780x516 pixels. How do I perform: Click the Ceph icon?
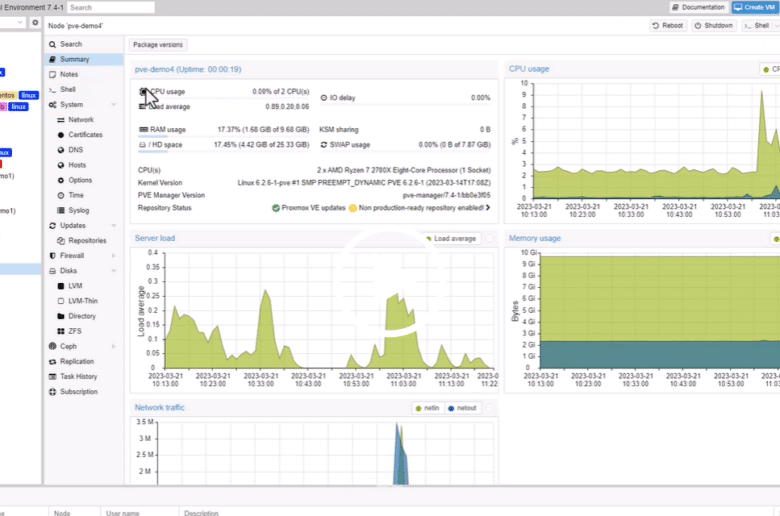point(53,346)
